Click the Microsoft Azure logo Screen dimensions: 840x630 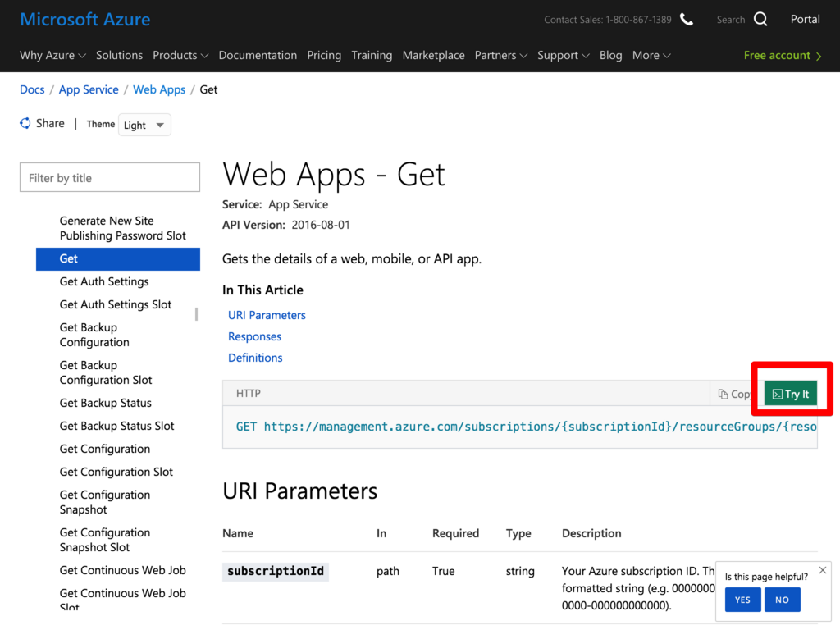point(85,20)
